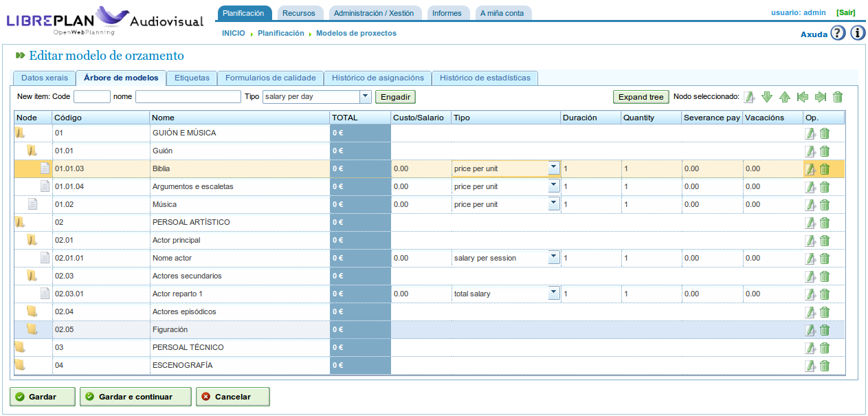Image resolution: width=868 pixels, height=416 pixels.
Task: Unindent selected node with left arrow icon
Action: [x=803, y=97]
